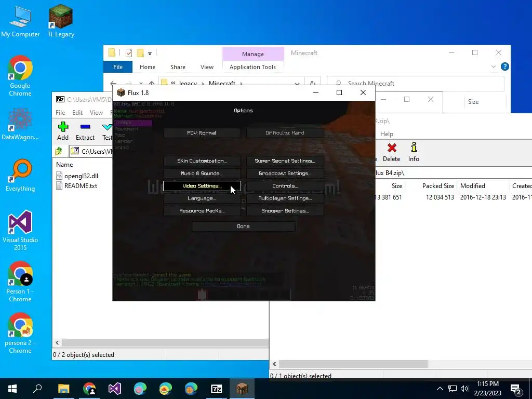Viewport: 532px width, 399px height.
Task: Select README.txt in the 7-Zip list
Action: pos(77,186)
